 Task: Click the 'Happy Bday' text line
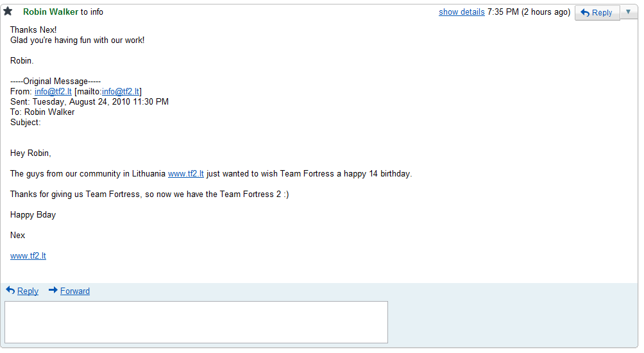(x=33, y=215)
